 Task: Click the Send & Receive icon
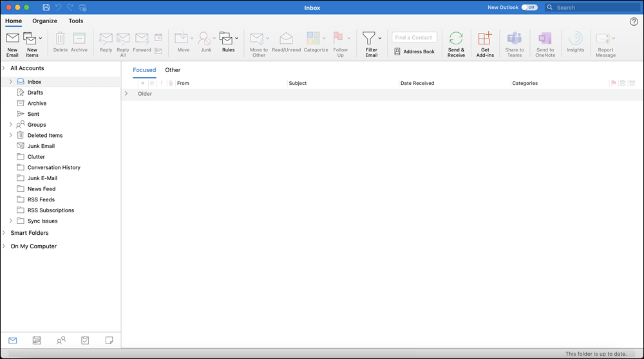tap(456, 39)
